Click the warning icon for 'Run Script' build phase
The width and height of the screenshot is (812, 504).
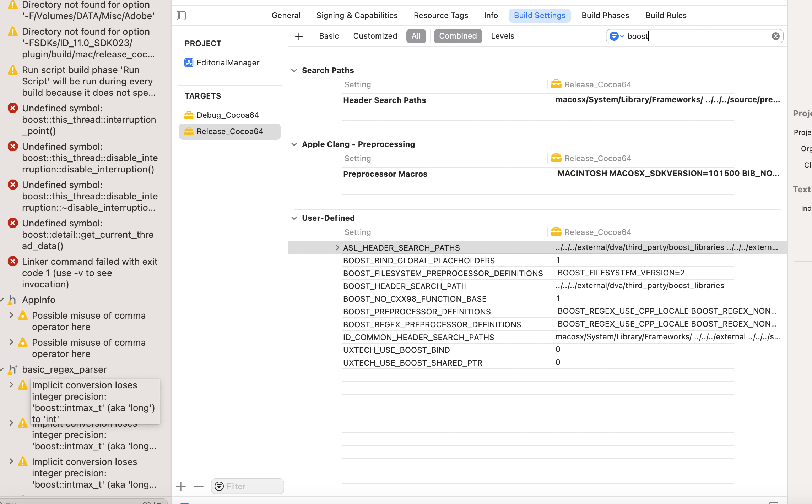(x=12, y=70)
